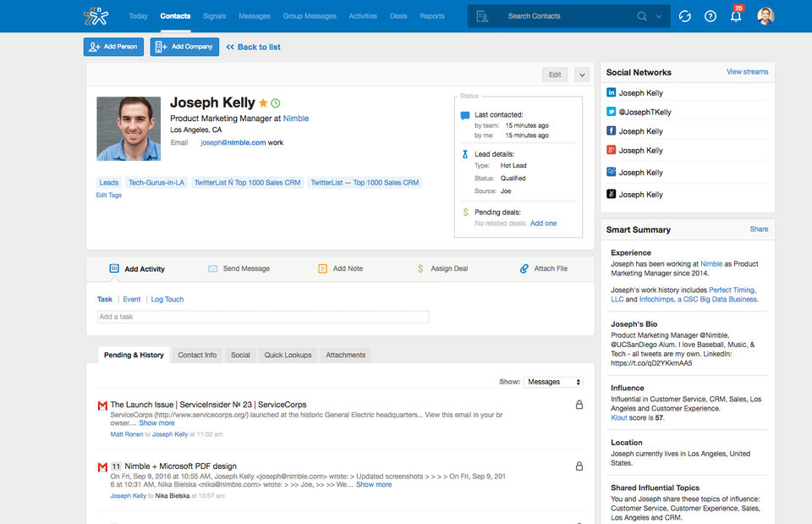The width and height of the screenshot is (812, 524).
Task: Go Back to list
Action: [253, 47]
